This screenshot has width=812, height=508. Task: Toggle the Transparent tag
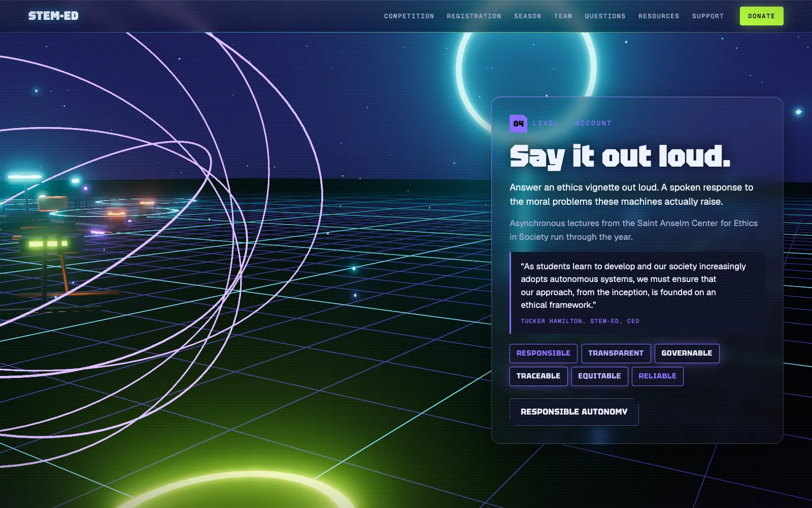[616, 353]
